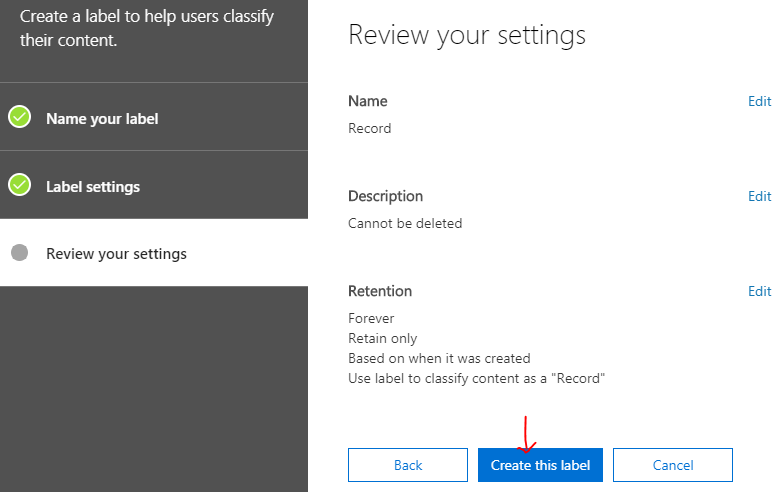This screenshot has width=781, height=492.
Task: Click the green checkmark beside Label settings
Action: [19, 185]
